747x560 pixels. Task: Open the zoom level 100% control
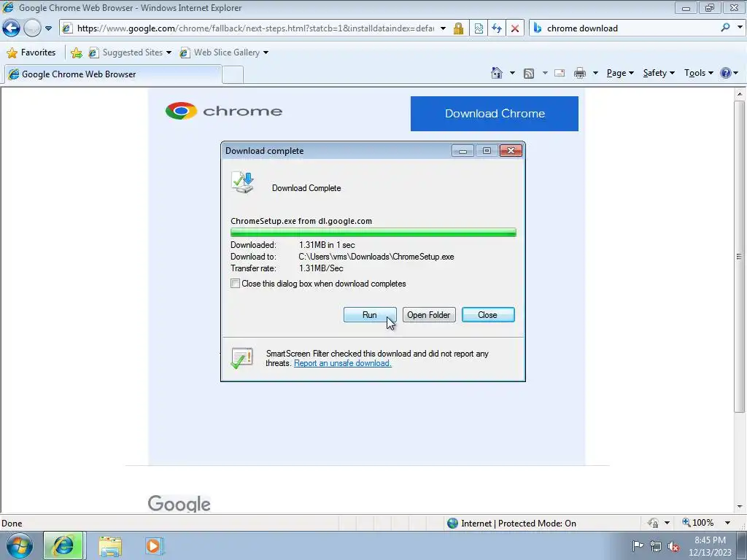pyautogui.click(x=698, y=523)
